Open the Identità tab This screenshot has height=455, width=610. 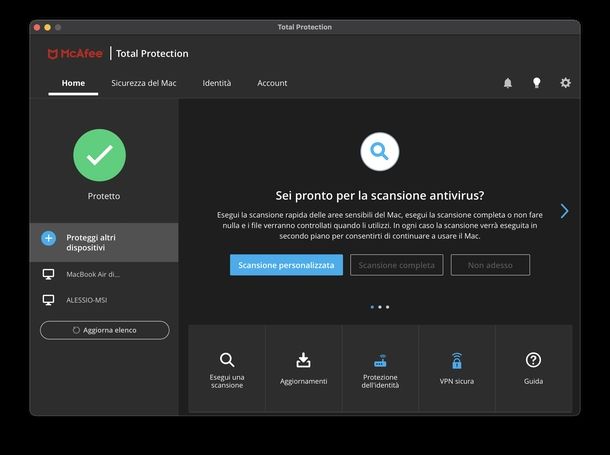point(217,83)
